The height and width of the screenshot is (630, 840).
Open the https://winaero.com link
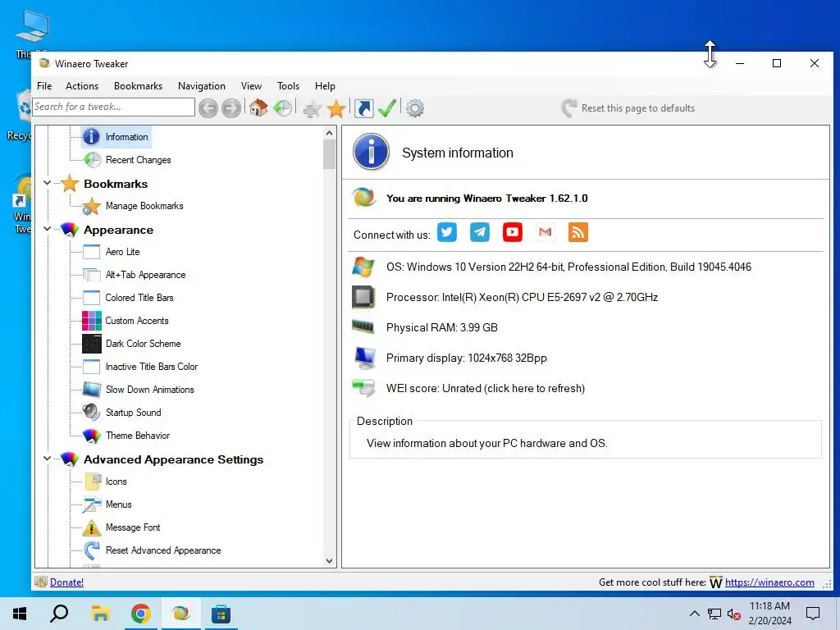click(769, 582)
